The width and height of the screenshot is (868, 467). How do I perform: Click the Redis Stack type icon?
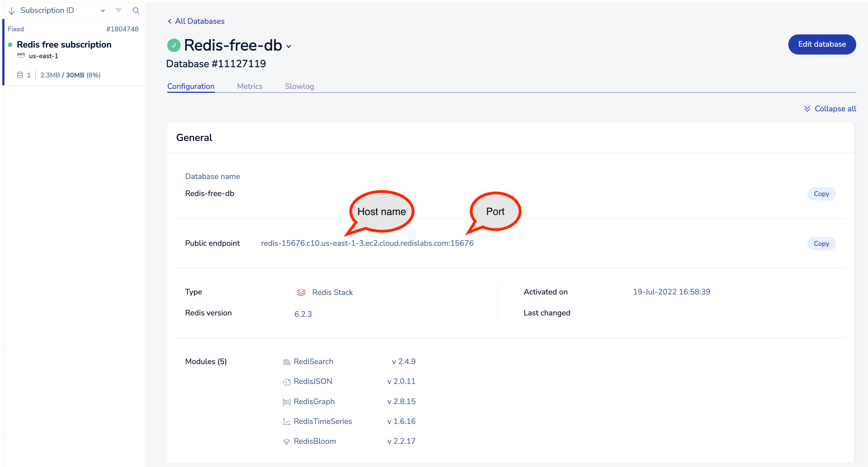coord(299,293)
